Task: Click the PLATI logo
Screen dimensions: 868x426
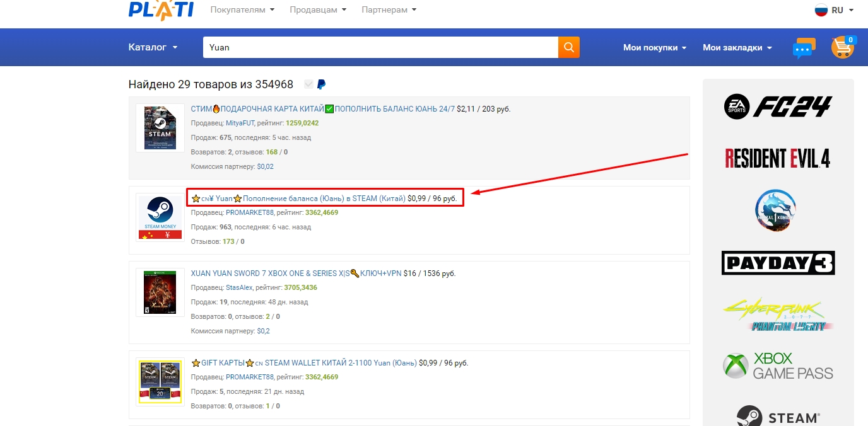Action: (161, 10)
